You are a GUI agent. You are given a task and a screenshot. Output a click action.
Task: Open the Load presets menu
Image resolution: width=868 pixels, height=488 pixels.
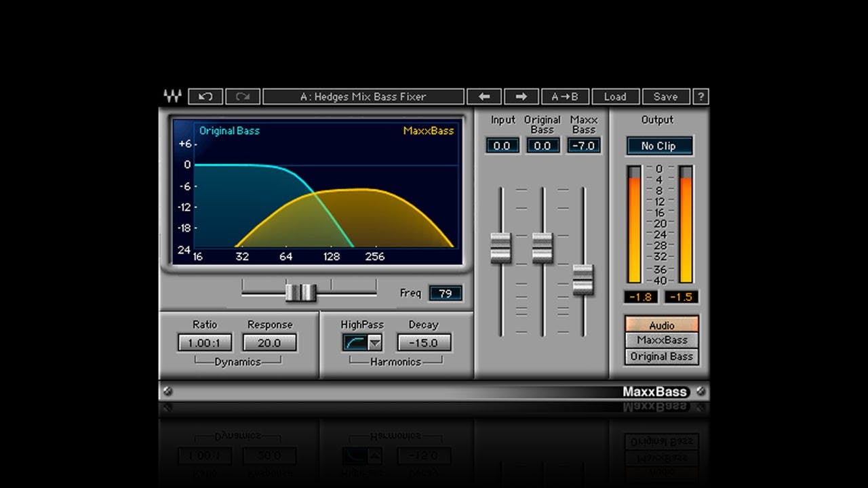click(x=614, y=96)
